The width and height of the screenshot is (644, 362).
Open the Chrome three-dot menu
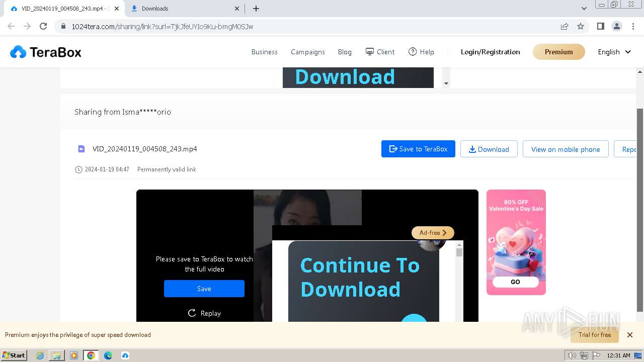[x=633, y=26]
